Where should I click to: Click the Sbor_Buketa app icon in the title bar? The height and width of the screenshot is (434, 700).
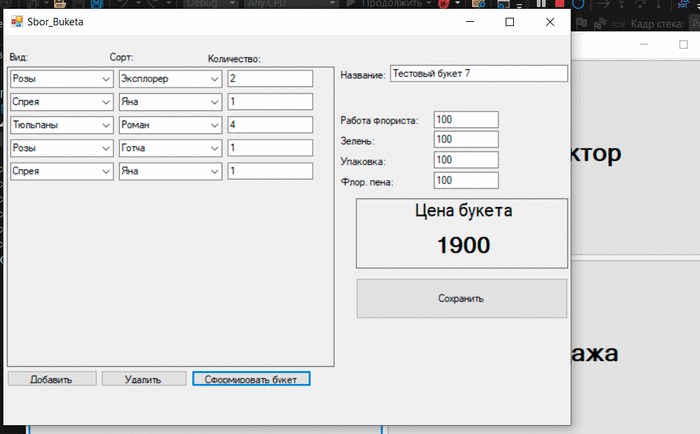(17, 22)
